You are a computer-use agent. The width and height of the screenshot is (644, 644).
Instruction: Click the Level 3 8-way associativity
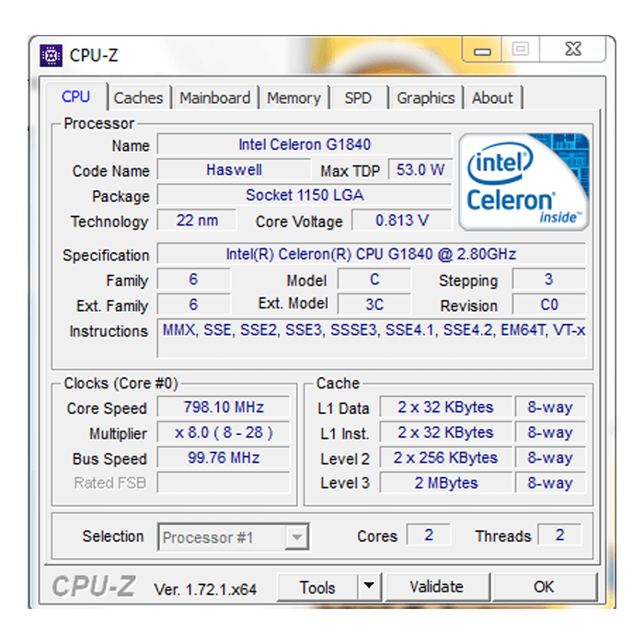click(550, 483)
